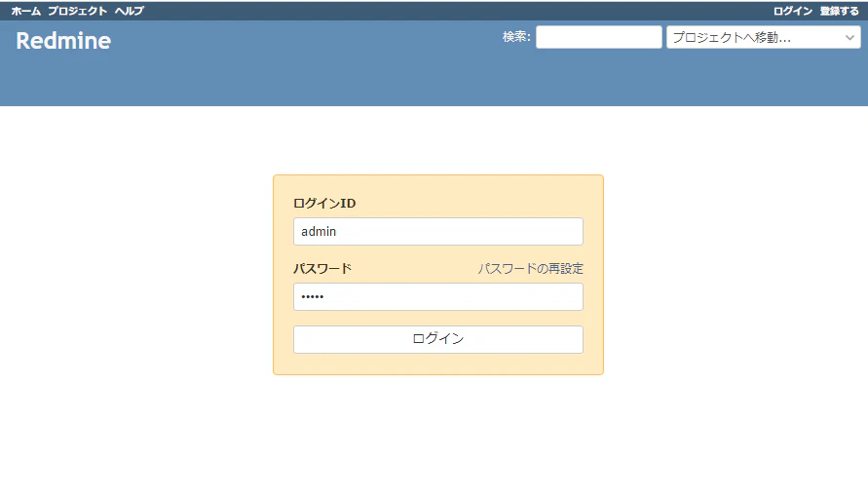
Task: Click the パスワード label
Action: tap(322, 268)
